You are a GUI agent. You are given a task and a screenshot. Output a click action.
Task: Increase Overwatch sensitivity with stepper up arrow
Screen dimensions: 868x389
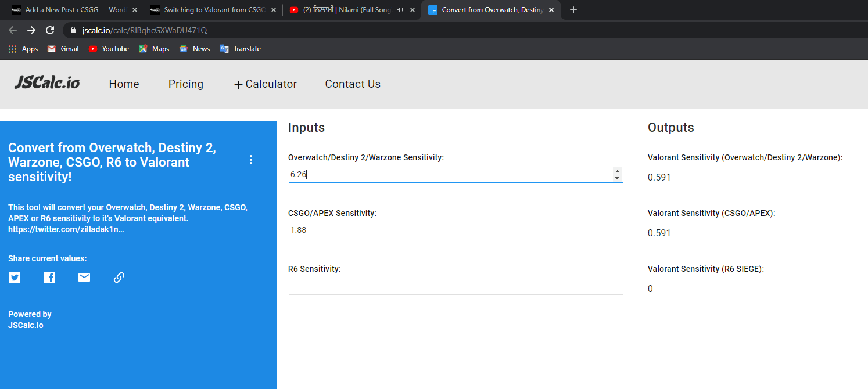[617, 171]
